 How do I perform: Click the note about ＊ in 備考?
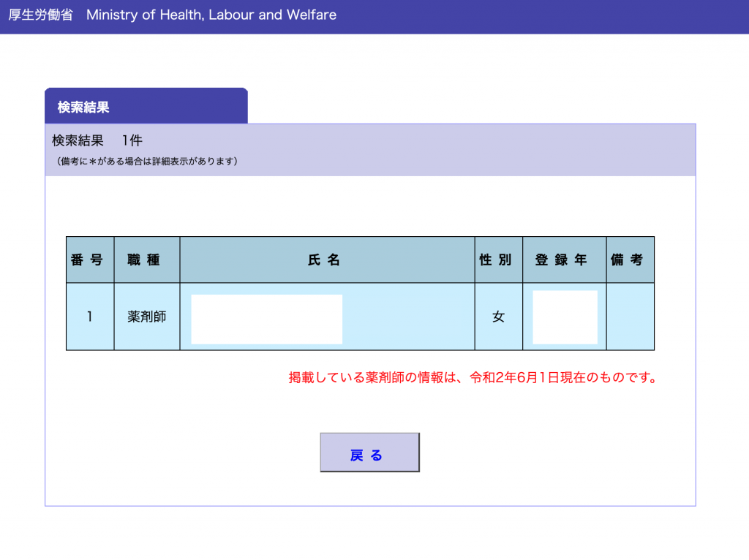pyautogui.click(x=146, y=161)
